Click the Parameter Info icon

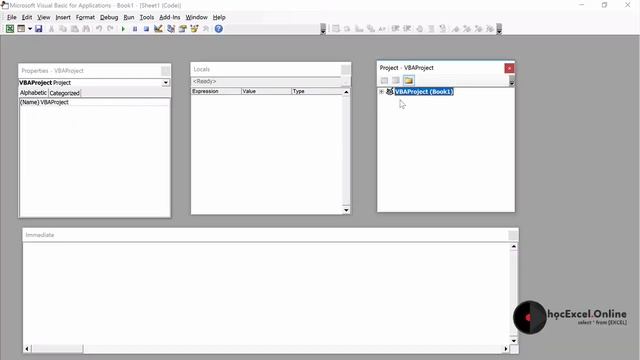tap(370, 29)
